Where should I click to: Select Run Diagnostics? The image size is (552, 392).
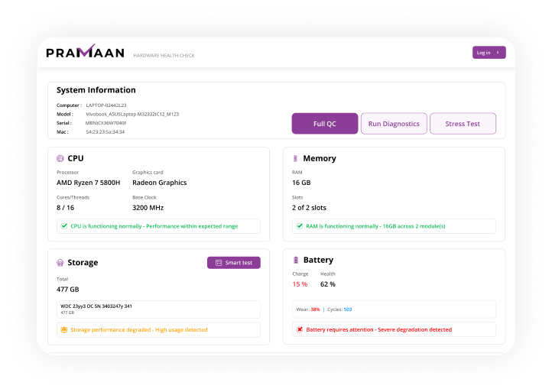point(394,124)
